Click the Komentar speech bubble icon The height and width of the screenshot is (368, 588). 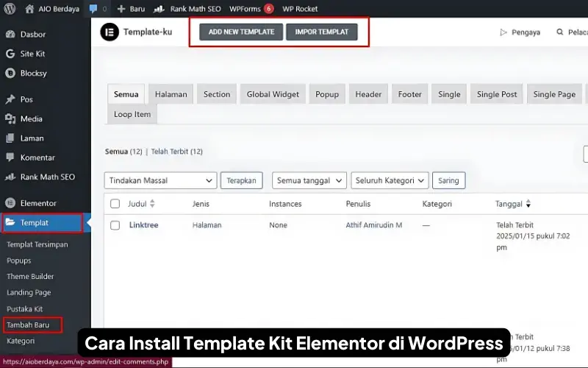[10, 158]
